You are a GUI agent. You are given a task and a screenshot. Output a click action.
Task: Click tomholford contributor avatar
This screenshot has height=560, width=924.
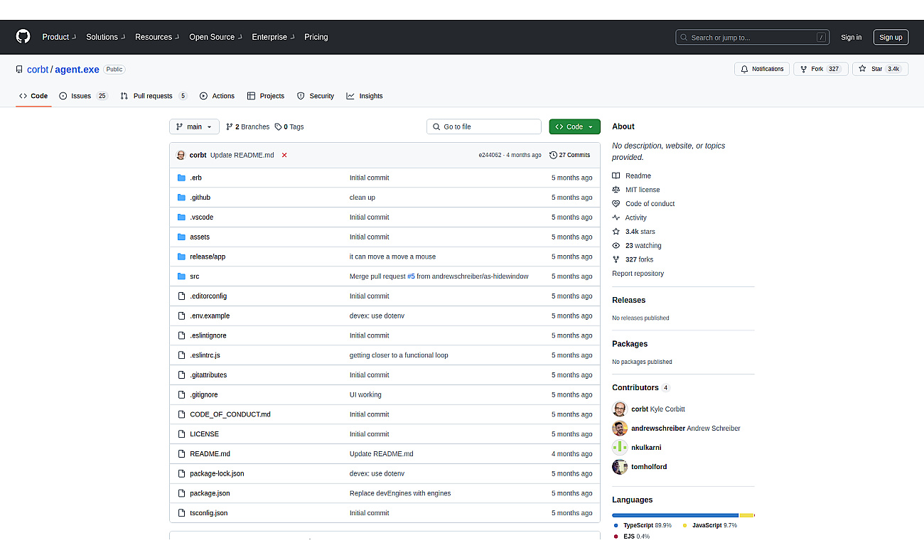620,467
